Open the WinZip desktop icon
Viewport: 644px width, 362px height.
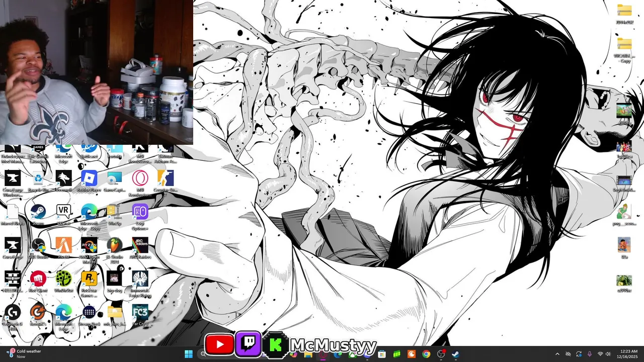115,215
